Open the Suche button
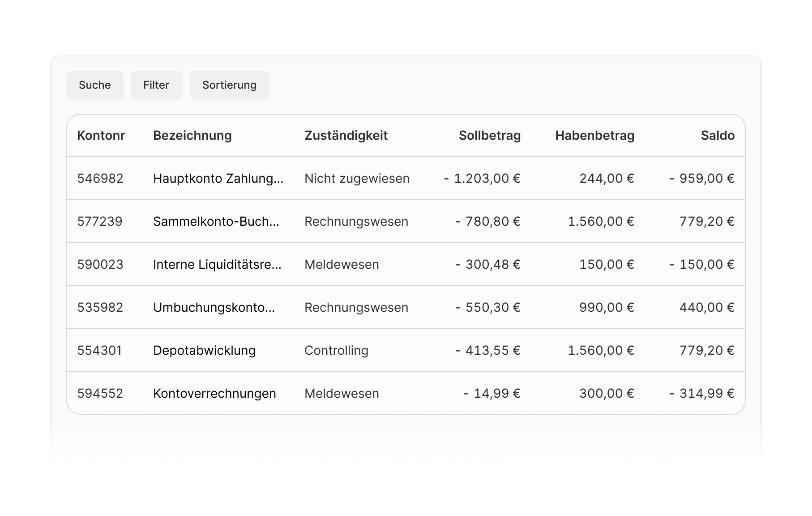 [94, 85]
